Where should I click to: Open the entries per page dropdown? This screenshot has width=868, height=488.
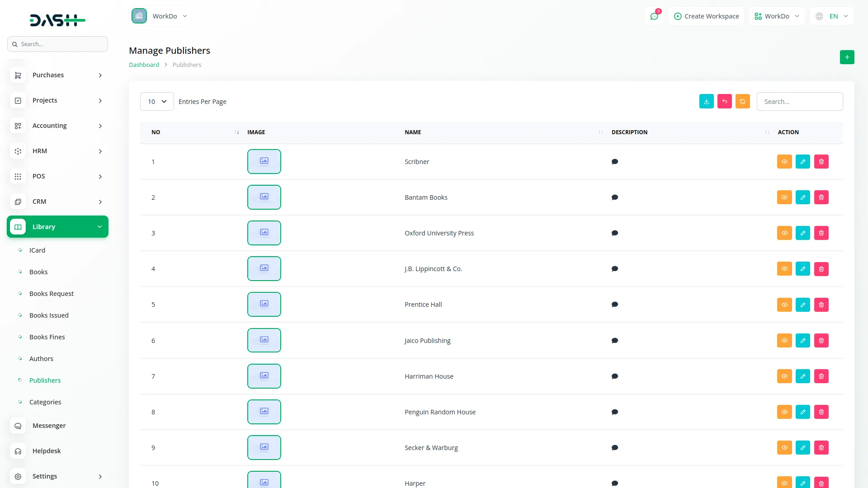tap(157, 102)
